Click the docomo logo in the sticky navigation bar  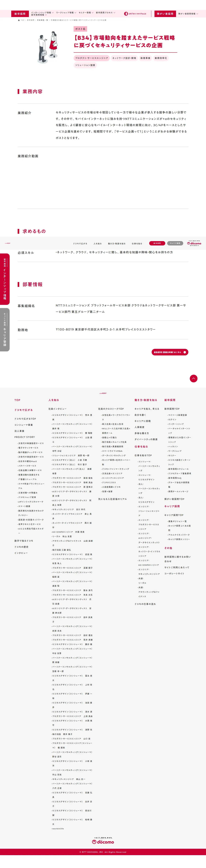194,243
